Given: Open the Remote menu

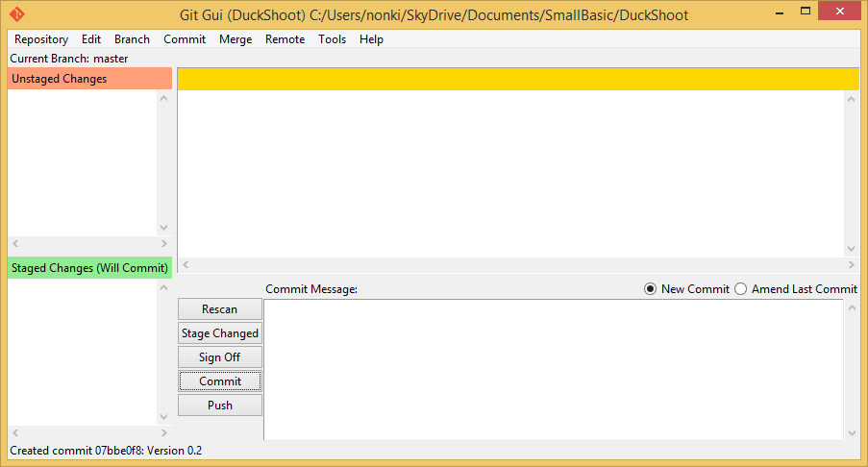Looking at the screenshot, I should 285,39.
